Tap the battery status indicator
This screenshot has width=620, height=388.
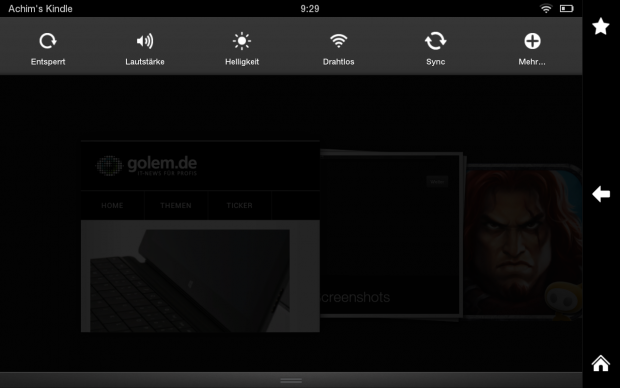[x=567, y=8]
